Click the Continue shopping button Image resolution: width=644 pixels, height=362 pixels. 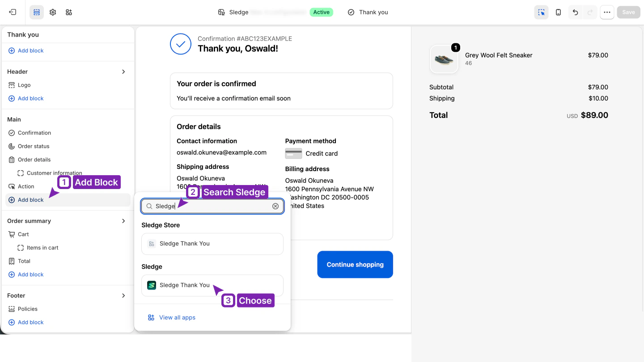[x=355, y=265]
